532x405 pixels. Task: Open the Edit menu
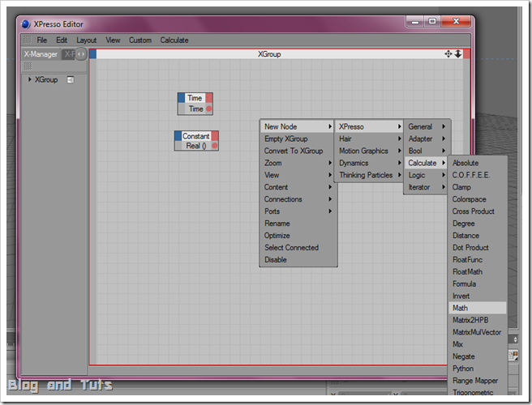click(62, 40)
